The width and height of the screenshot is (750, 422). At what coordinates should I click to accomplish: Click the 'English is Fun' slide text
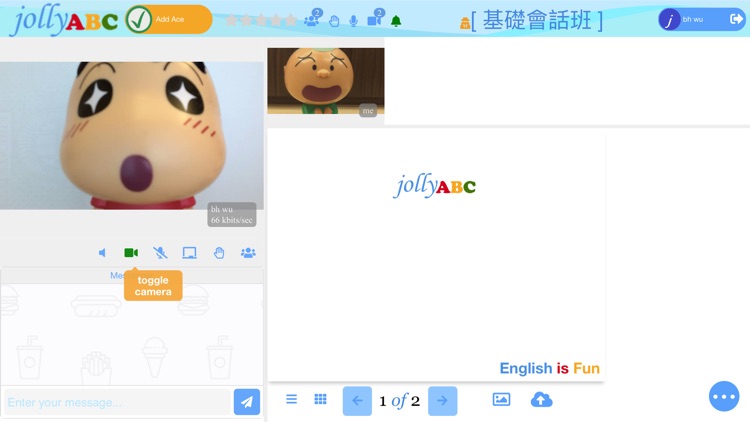550,368
